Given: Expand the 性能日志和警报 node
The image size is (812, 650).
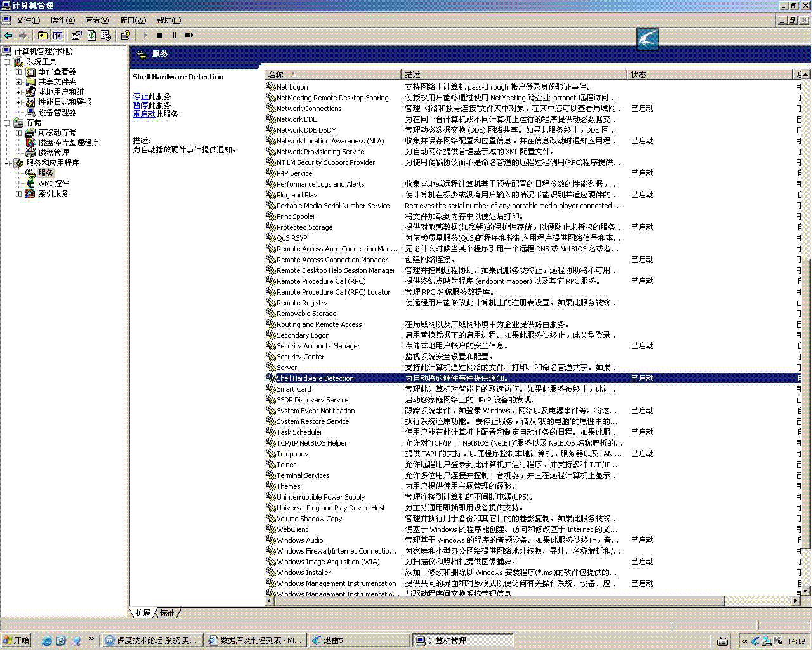Looking at the screenshot, I should point(19,102).
